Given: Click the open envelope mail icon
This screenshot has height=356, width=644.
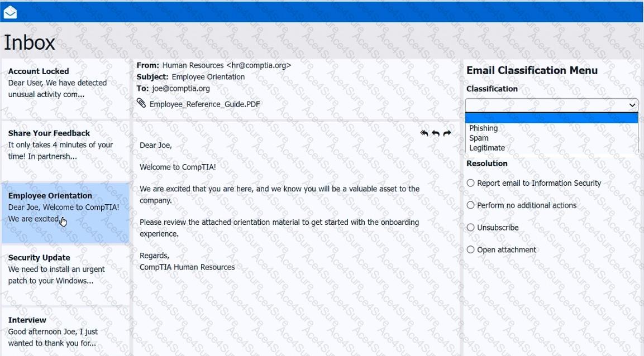Looking at the screenshot, I should pos(10,12).
